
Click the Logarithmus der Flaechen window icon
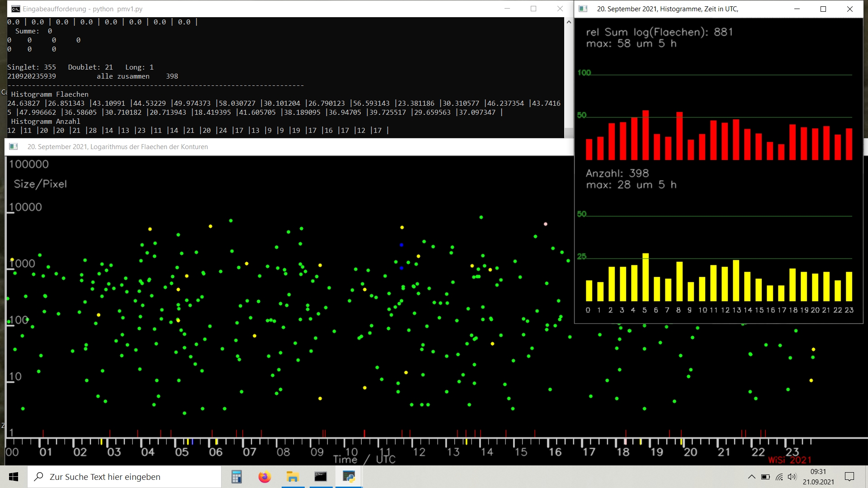(14, 147)
